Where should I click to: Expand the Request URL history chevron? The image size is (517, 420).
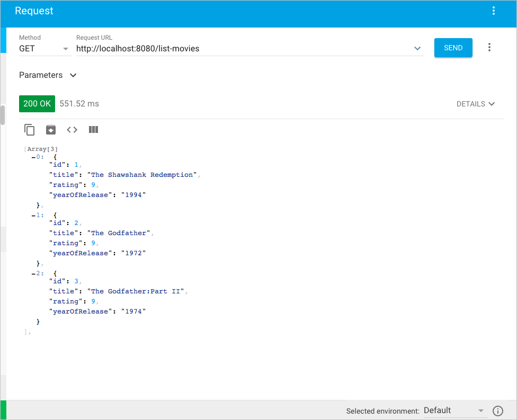click(417, 49)
